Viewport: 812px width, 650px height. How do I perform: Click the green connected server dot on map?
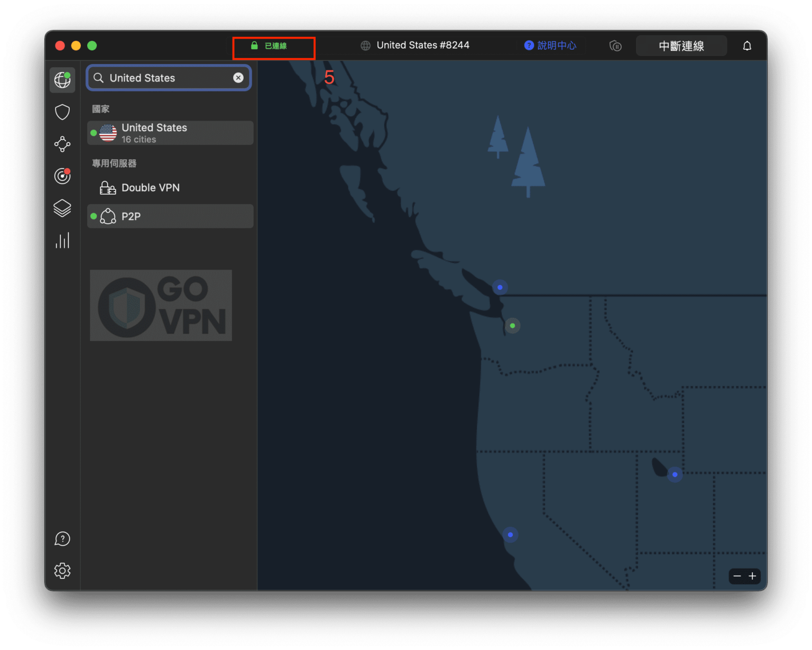click(512, 326)
